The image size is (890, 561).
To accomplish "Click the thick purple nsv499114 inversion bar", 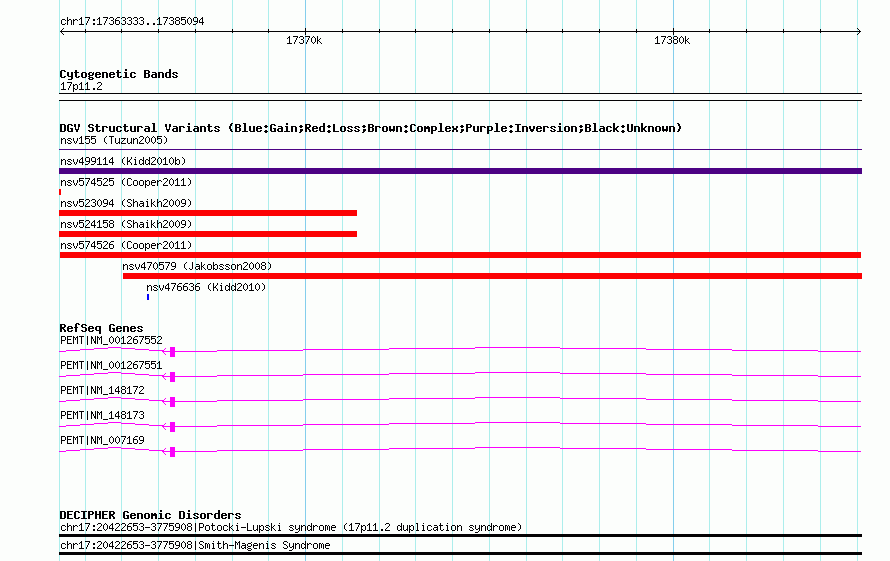I will pyautogui.click(x=460, y=171).
